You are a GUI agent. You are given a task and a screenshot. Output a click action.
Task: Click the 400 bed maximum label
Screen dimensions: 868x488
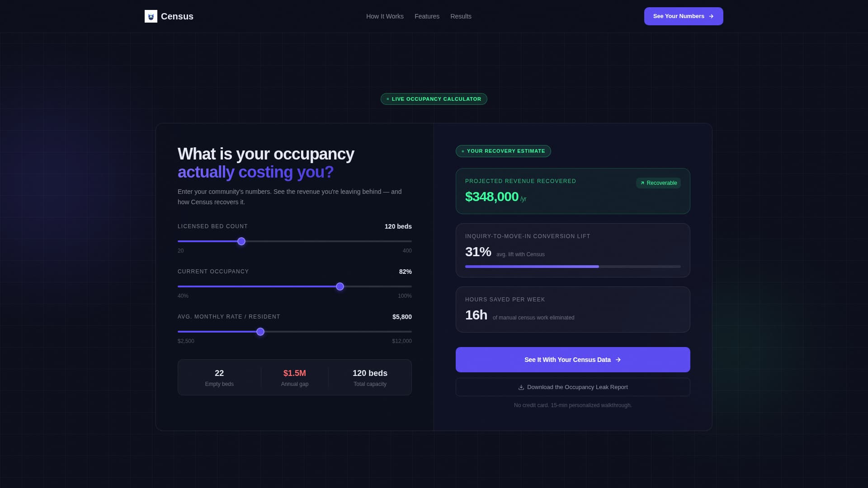point(407,251)
